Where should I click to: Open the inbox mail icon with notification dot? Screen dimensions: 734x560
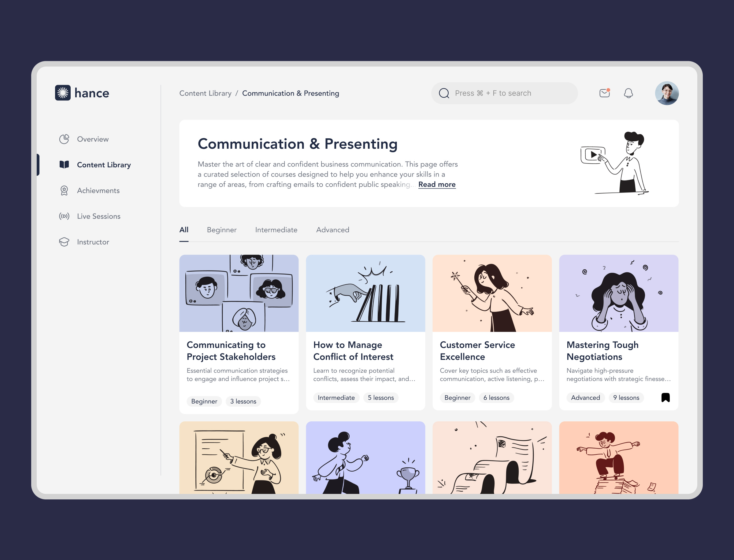coord(604,93)
